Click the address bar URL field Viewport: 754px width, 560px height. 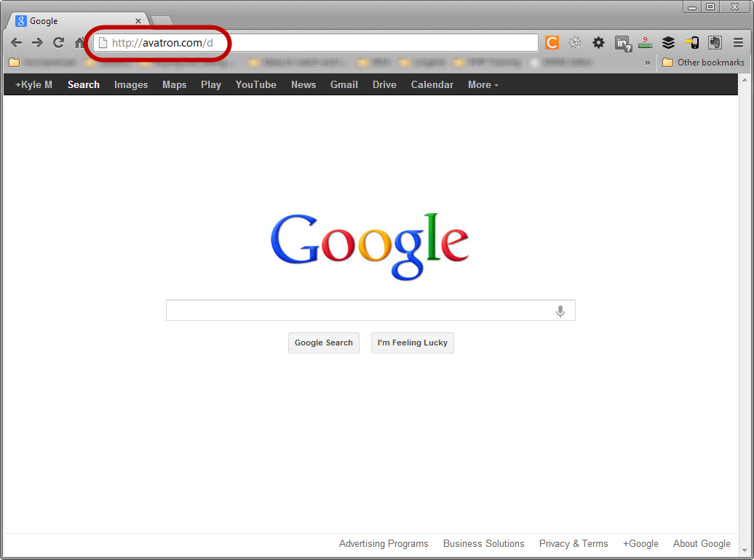[316, 43]
